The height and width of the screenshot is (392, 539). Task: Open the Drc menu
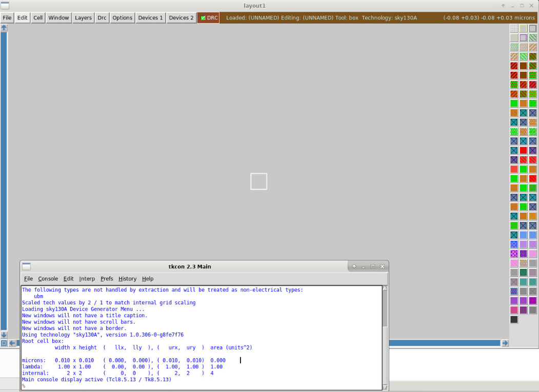pos(102,17)
